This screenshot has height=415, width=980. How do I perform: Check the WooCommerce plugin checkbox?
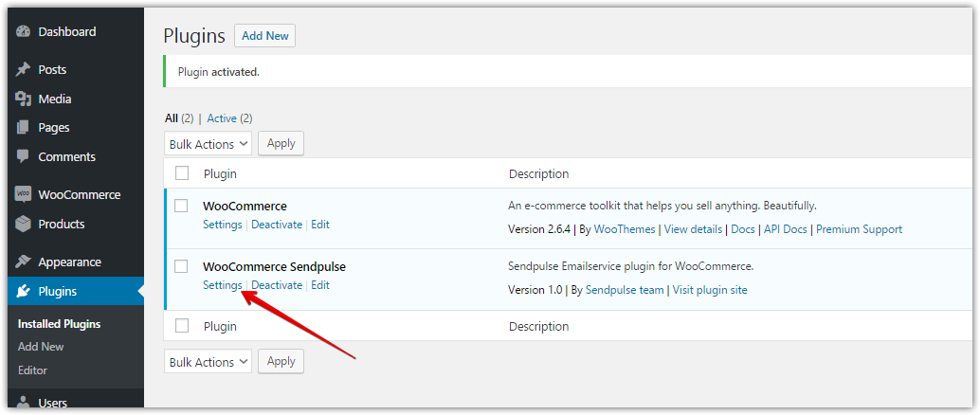click(182, 206)
